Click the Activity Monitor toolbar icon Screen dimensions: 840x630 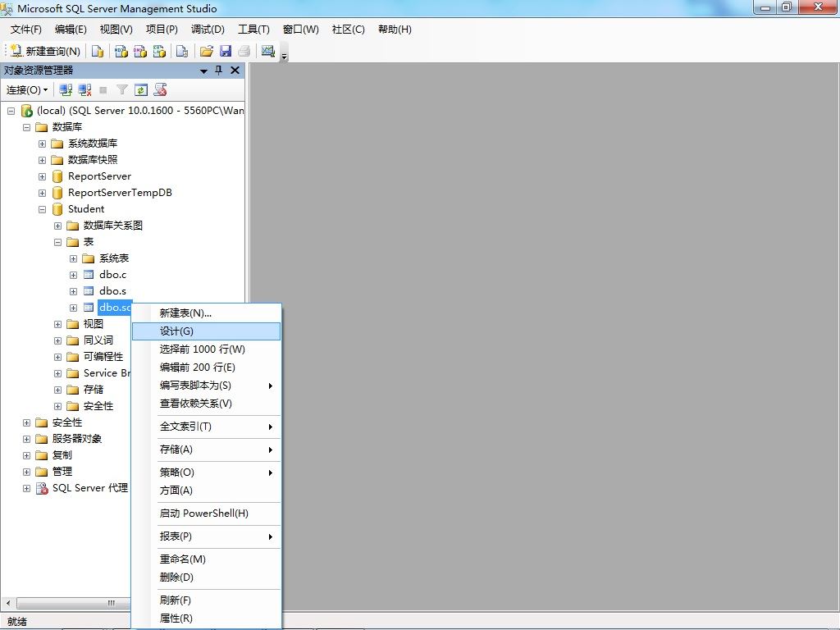pyautogui.click(x=268, y=51)
